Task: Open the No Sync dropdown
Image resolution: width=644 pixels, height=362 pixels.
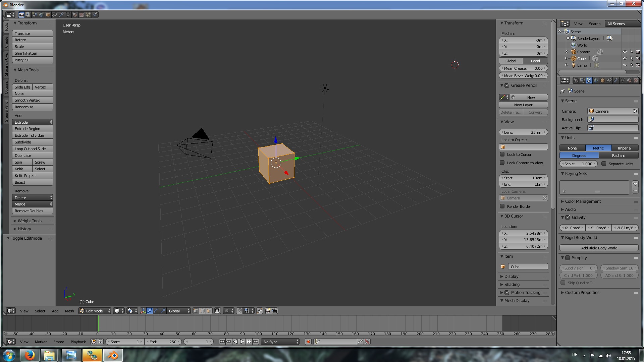Action: [280, 342]
